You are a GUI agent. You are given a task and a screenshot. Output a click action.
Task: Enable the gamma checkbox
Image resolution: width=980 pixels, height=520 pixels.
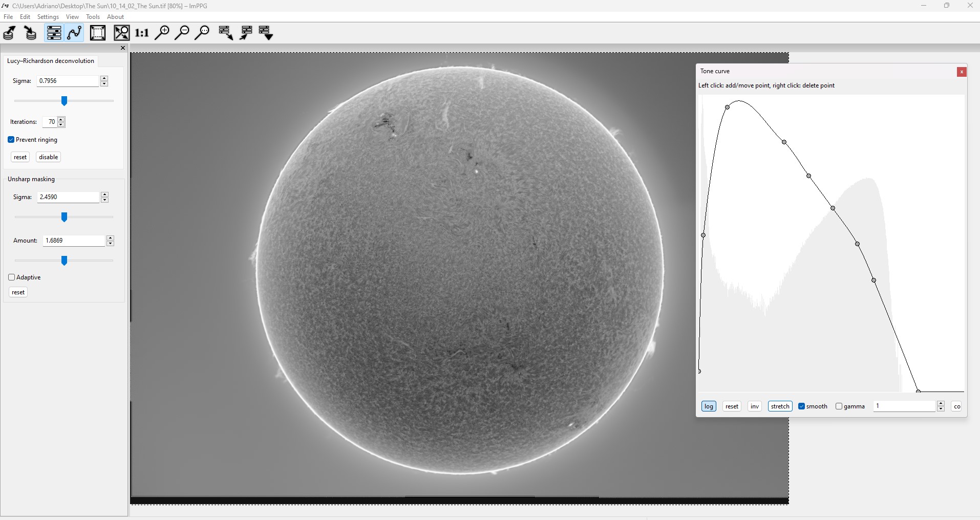[x=839, y=406]
